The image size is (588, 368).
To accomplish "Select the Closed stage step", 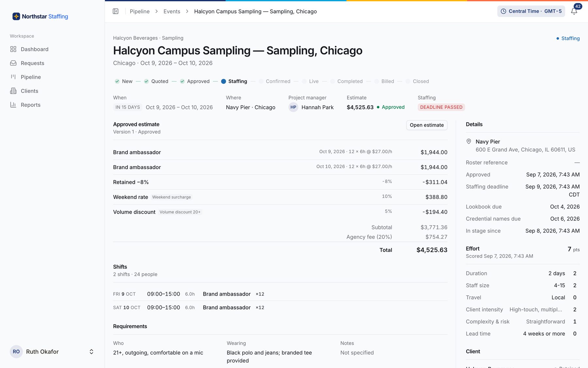I will pos(417,81).
